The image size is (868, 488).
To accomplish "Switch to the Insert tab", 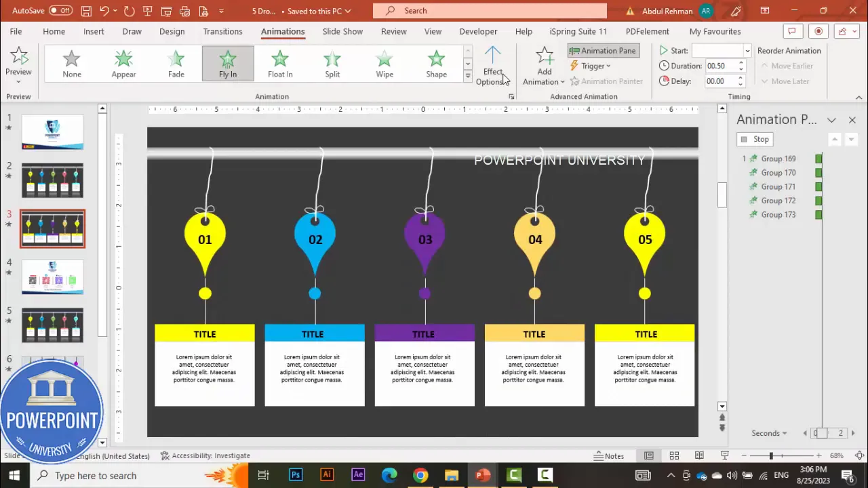I will (x=94, y=31).
